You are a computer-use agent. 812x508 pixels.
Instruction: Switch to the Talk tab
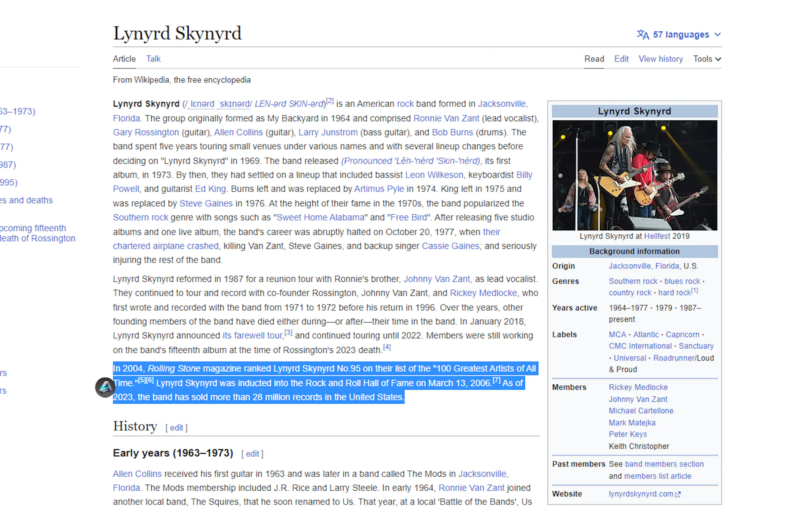pyautogui.click(x=153, y=59)
